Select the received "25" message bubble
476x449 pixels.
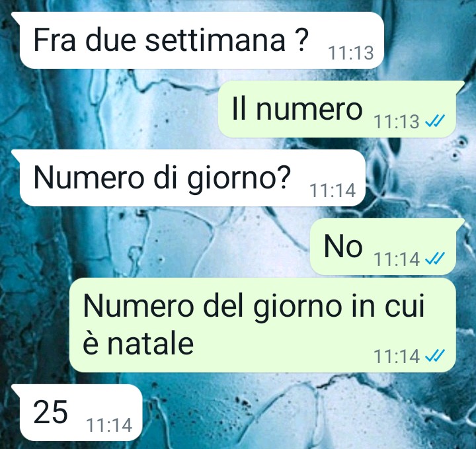pos(77,412)
